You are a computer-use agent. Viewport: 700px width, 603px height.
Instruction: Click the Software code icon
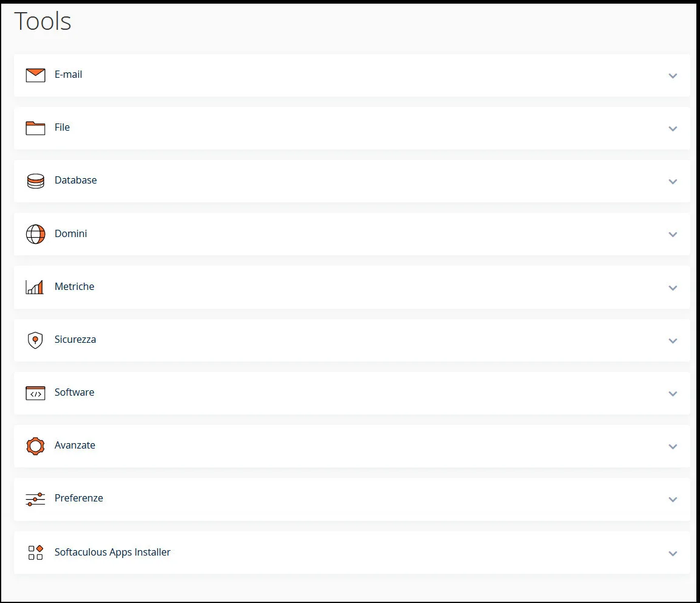click(x=35, y=393)
